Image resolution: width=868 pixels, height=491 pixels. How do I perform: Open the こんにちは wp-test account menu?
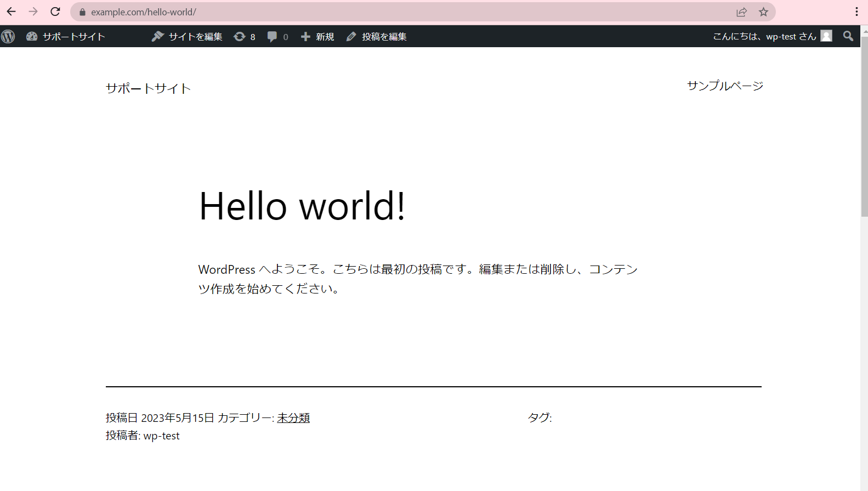pyautogui.click(x=764, y=37)
